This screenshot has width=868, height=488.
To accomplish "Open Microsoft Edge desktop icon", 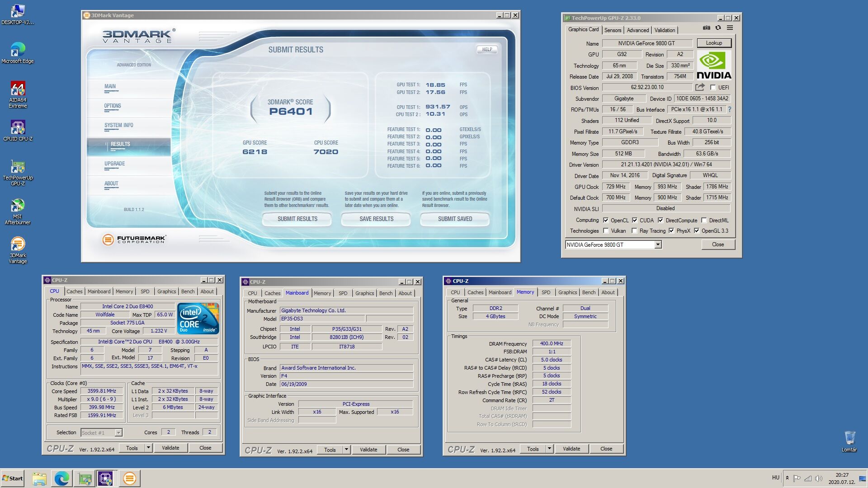I will tap(18, 52).
